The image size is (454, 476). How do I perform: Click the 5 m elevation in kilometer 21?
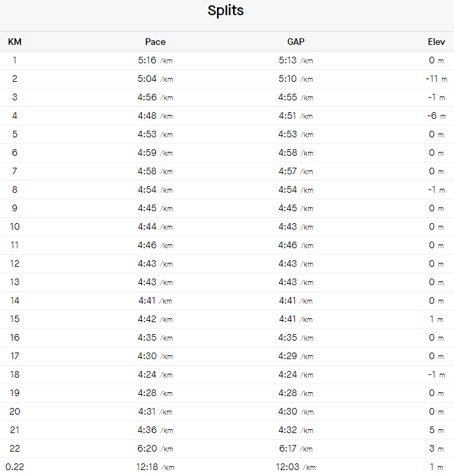(x=436, y=430)
